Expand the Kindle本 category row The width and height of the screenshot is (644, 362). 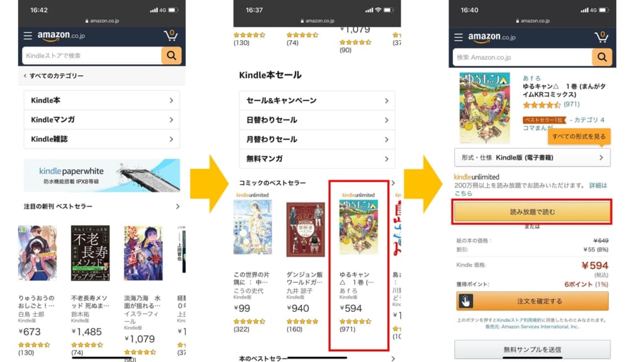click(x=101, y=100)
